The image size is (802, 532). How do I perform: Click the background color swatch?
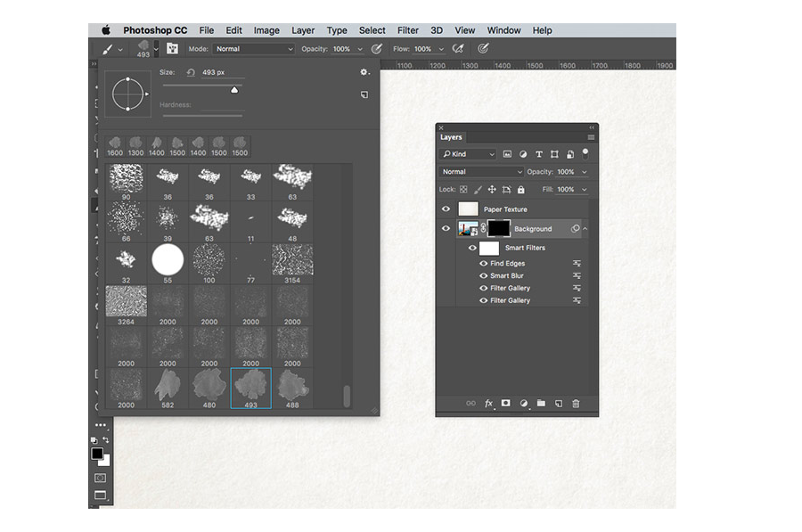(x=106, y=462)
